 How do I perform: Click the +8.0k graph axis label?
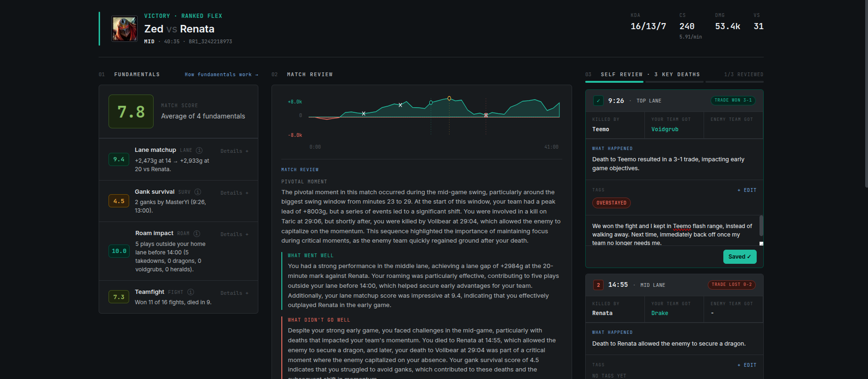coord(295,102)
